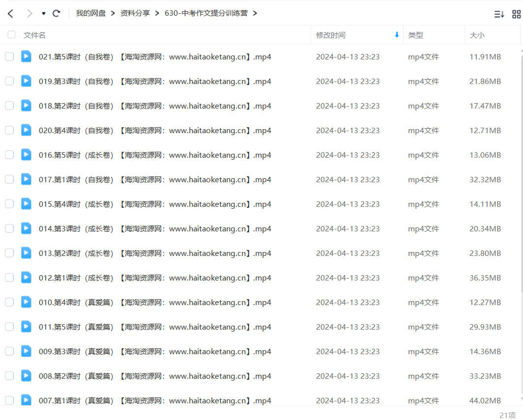The width and height of the screenshot is (523, 420).
Task: Check the box for file 018.第2课时
Action: tap(9, 106)
